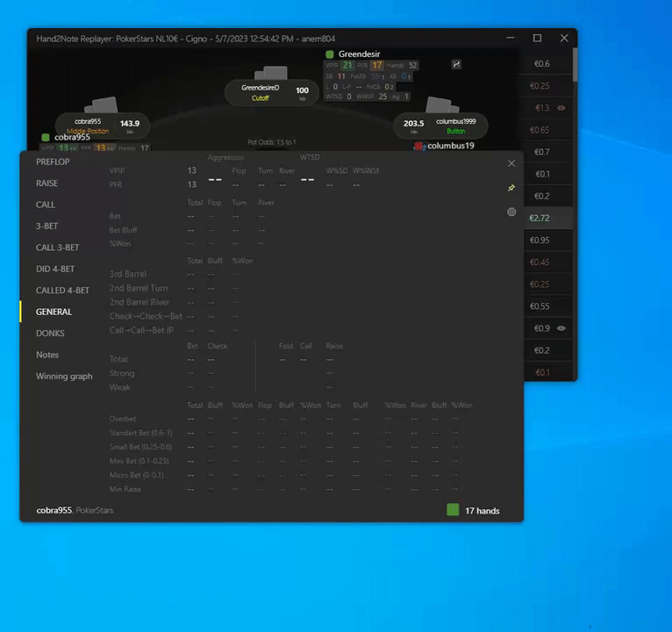Select the DID 4-BET tab
This screenshot has height=632, width=672.
coord(55,269)
